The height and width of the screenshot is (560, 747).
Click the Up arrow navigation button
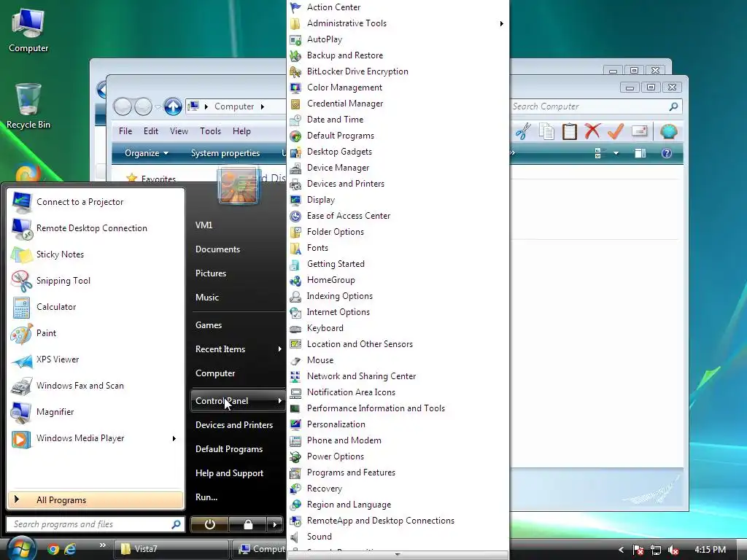tap(173, 106)
